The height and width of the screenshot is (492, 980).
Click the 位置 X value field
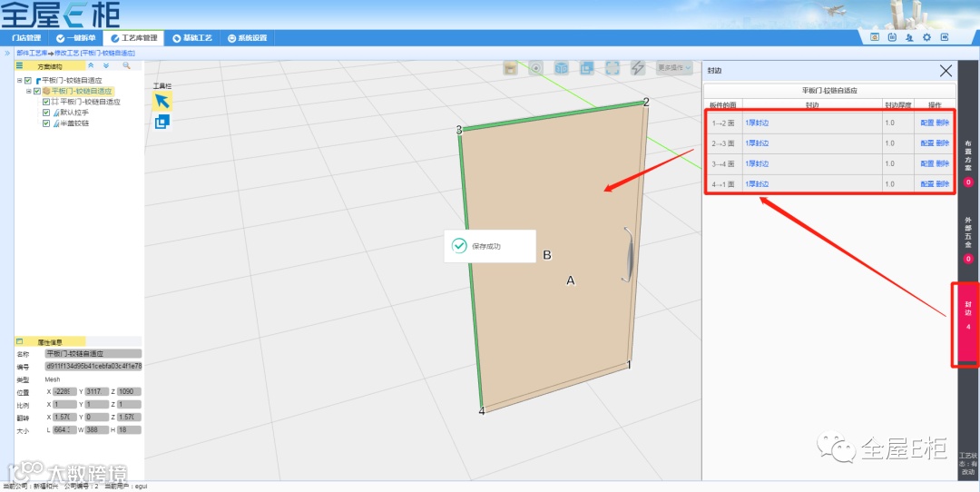tap(65, 392)
